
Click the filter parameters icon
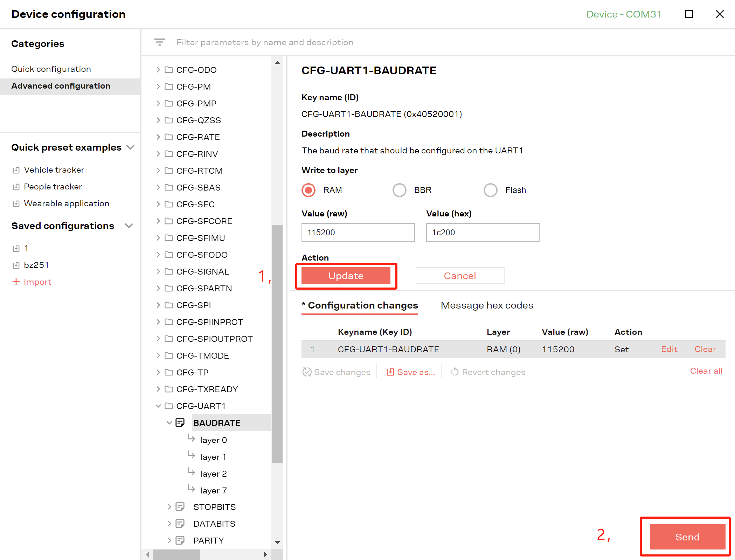click(160, 42)
